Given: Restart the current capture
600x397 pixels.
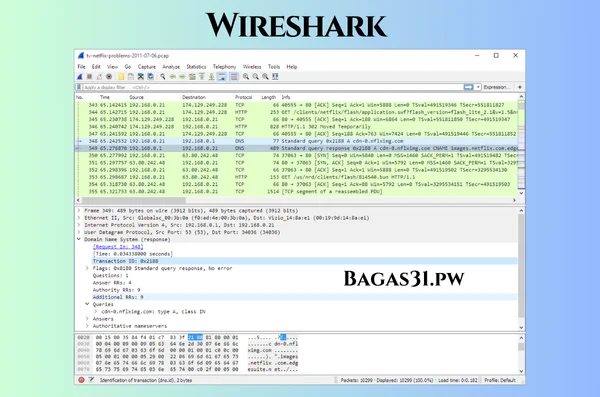Looking at the screenshot, I should [99, 77].
